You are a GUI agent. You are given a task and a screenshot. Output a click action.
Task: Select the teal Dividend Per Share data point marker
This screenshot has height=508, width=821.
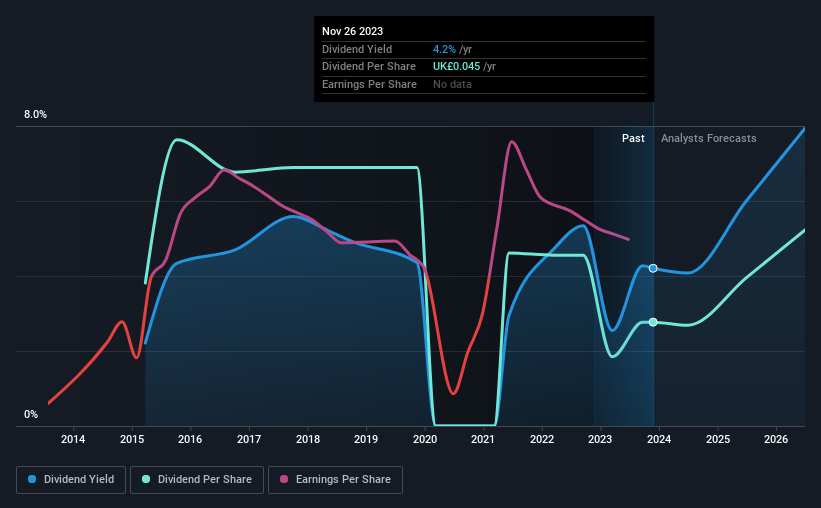tap(653, 322)
